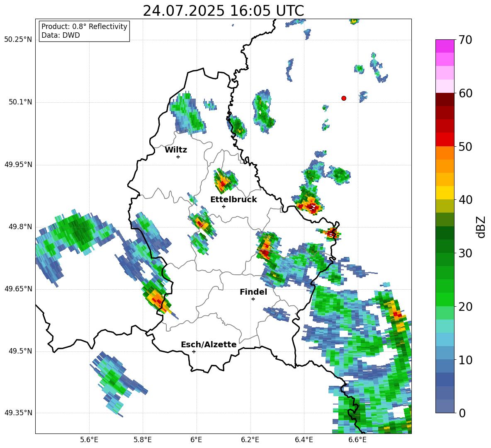Click the Wiltz city cross marker
The height and width of the screenshot is (448, 491).
click(x=178, y=157)
